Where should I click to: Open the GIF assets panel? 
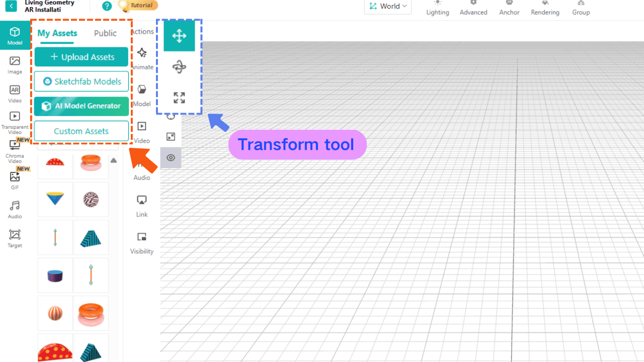tap(15, 180)
